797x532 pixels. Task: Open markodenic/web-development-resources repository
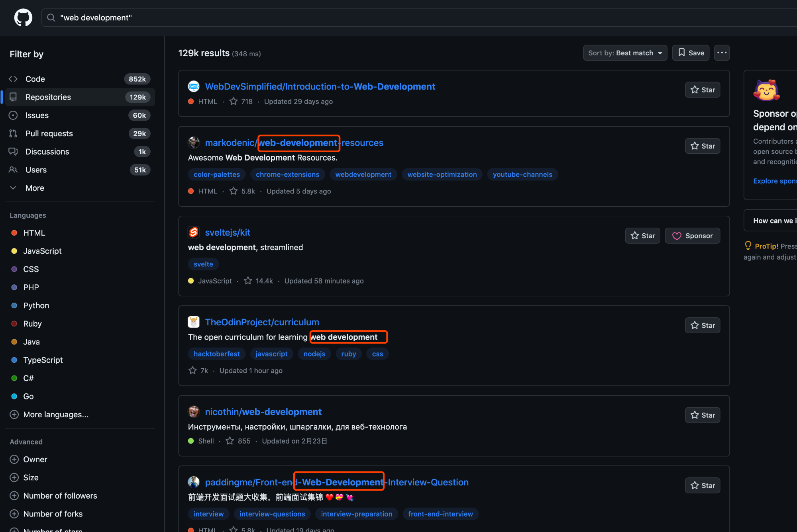294,143
